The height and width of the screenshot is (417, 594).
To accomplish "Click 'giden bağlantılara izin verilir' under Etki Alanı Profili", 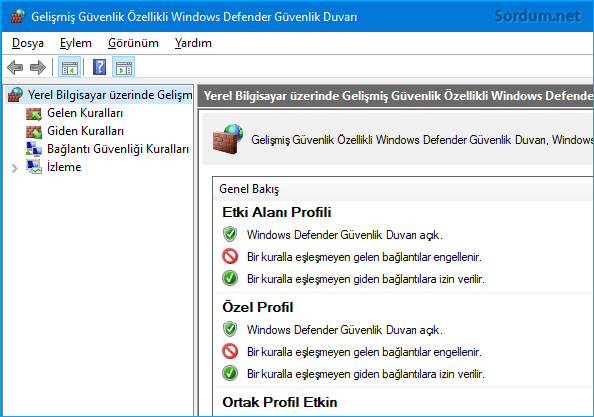I will [419, 279].
